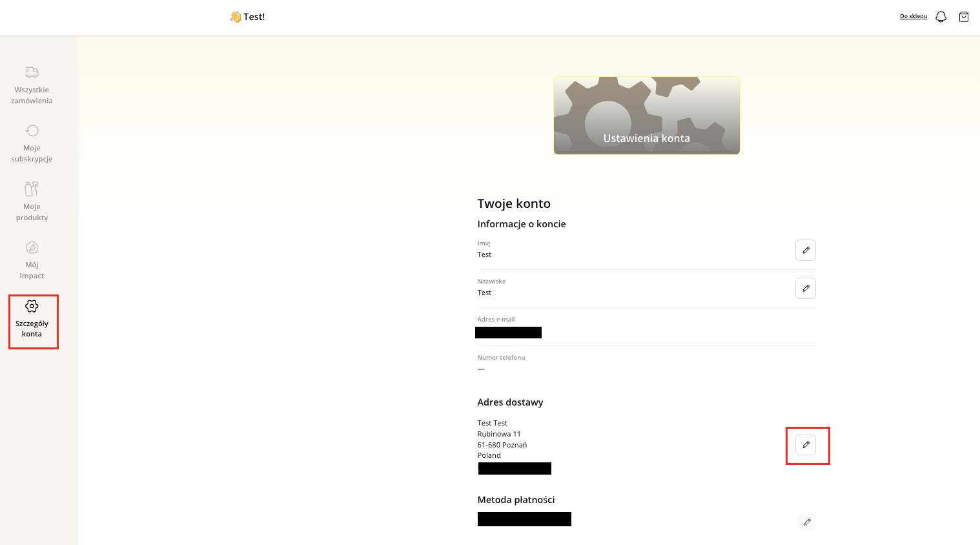Click the account details gear icon
980x545 pixels.
point(32,306)
